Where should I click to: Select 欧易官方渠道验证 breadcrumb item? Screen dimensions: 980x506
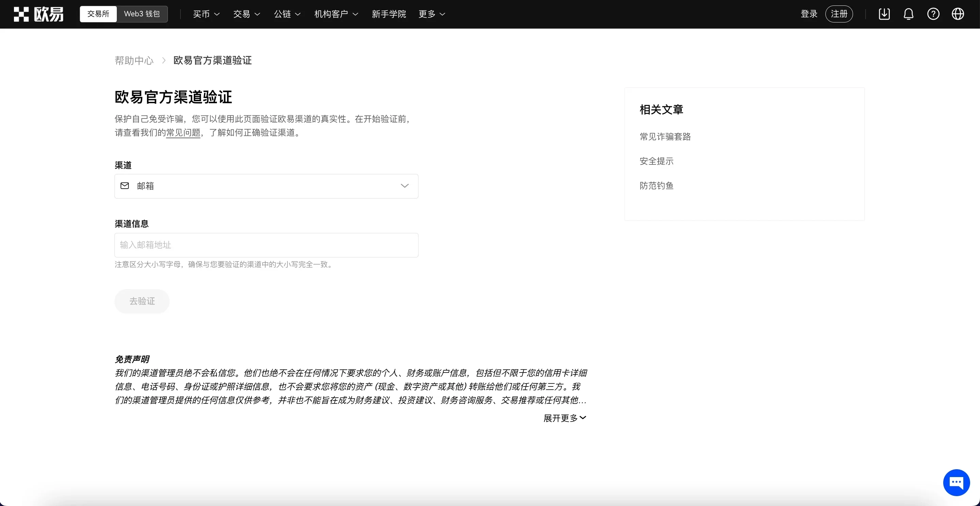click(212, 61)
